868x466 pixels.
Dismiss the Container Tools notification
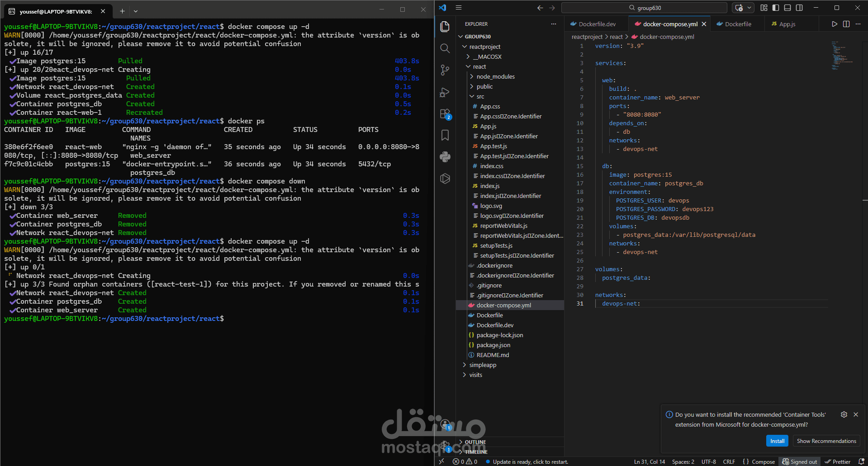pos(856,414)
